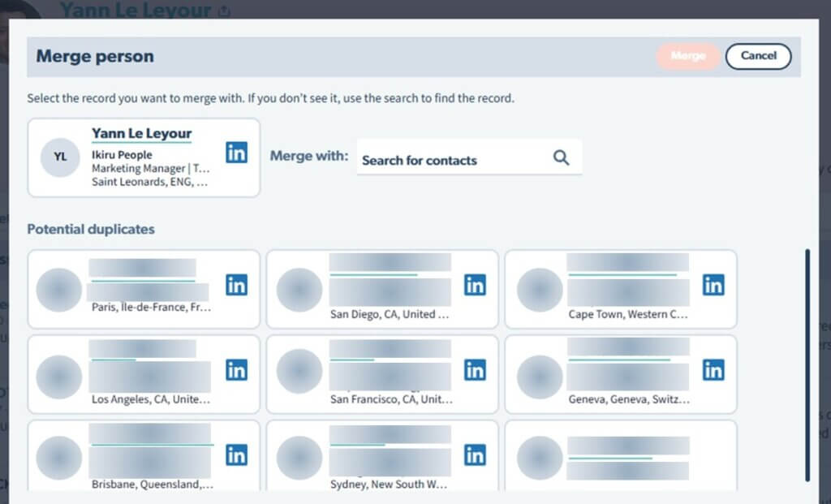
Task: Select the Geneva, Switzerland duplicate card
Action: coord(621,373)
